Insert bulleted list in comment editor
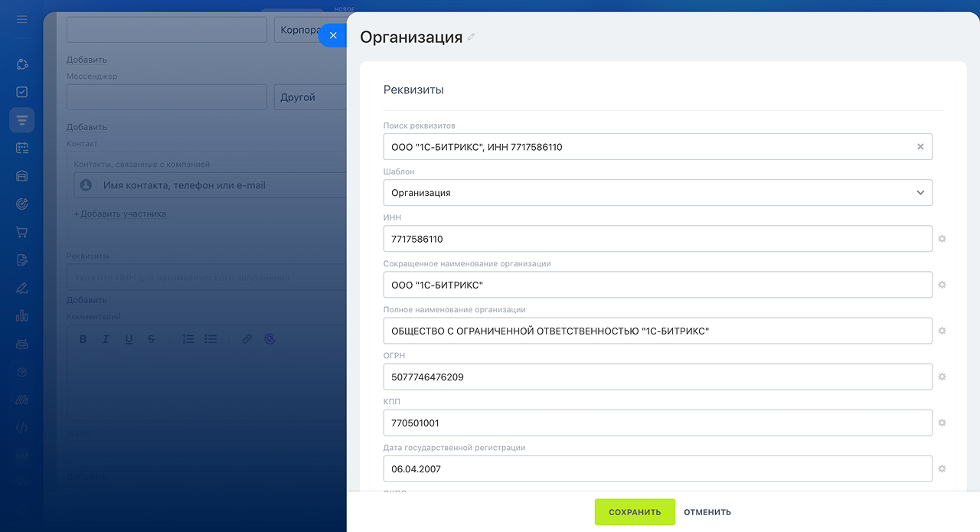Viewport: 980px width, 532px height. [211, 339]
